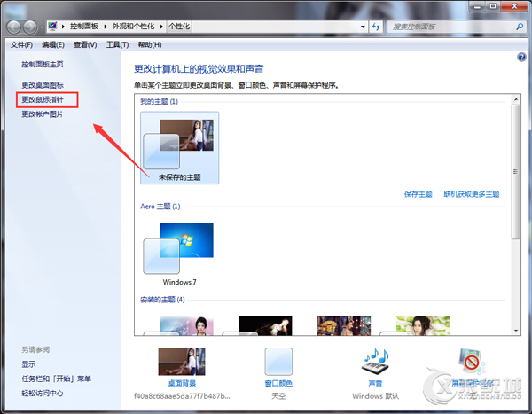532x414 pixels.
Task: Click the Back navigation arrow
Action: pyautogui.click(x=14, y=27)
